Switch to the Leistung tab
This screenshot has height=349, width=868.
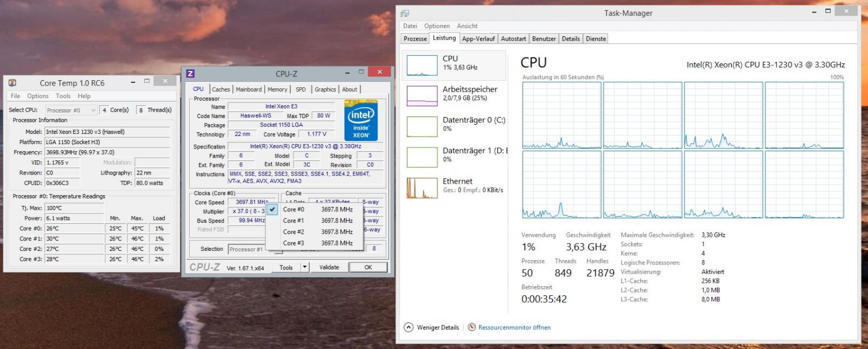[x=444, y=38]
